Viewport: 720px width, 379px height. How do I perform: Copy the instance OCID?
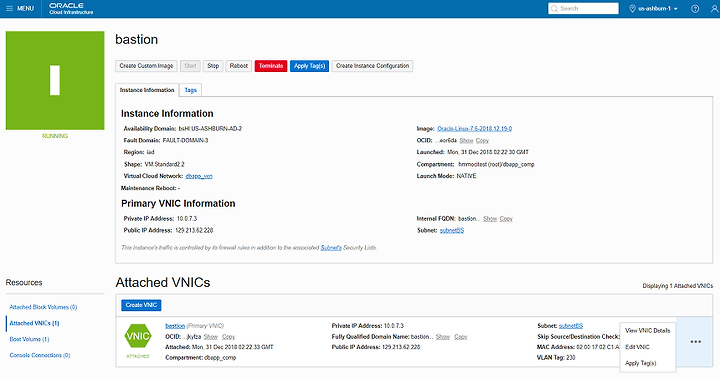click(482, 141)
